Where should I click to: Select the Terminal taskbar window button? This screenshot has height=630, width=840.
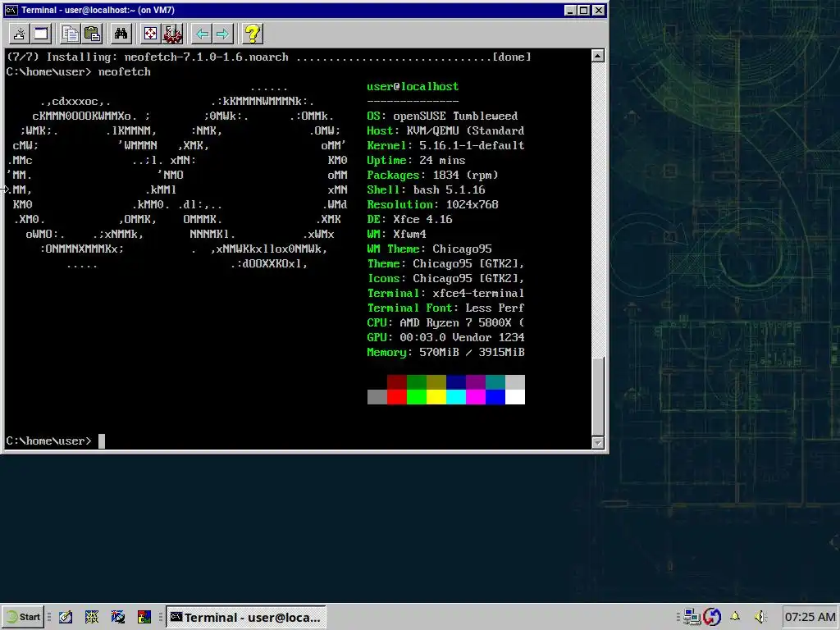(x=246, y=617)
